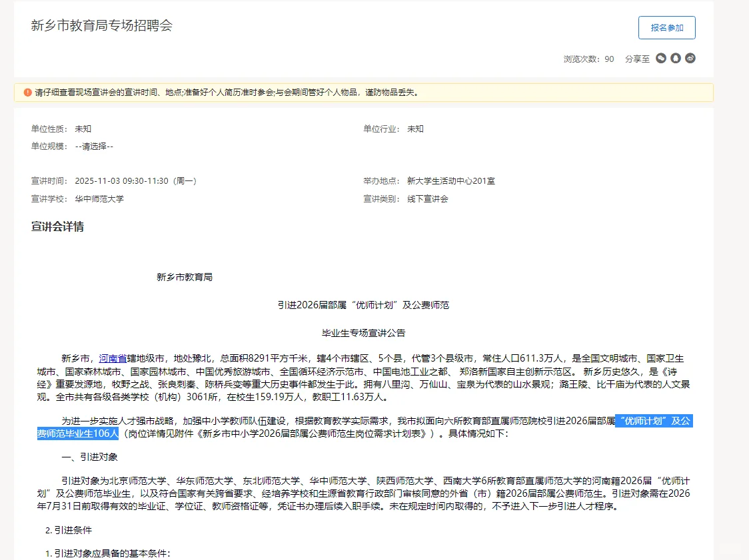Click the yellow notice about 宣讲时间、地点
749x560 pixels.
pos(364,93)
